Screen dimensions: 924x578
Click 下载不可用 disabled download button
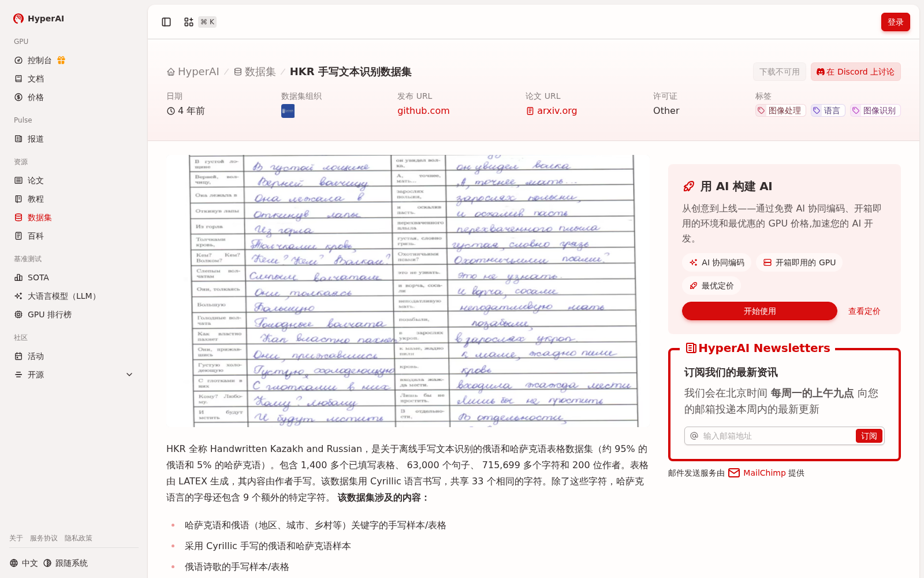click(x=779, y=72)
